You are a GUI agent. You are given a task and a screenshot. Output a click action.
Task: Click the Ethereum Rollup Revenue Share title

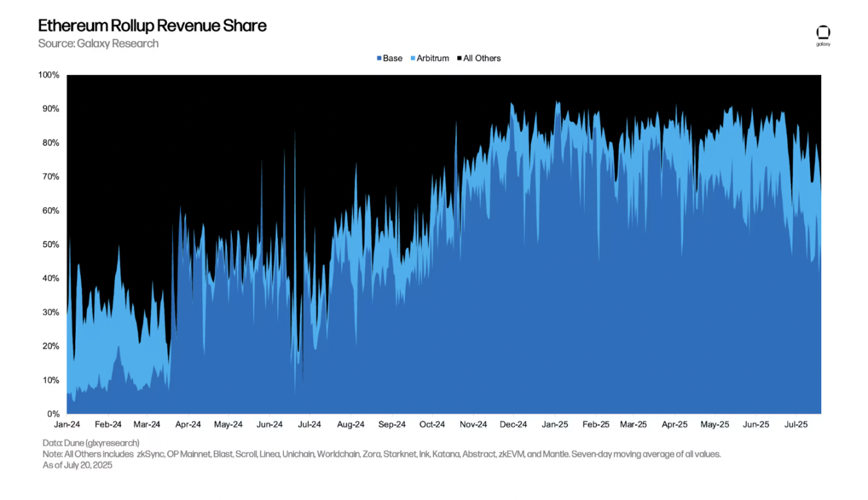pos(152,26)
